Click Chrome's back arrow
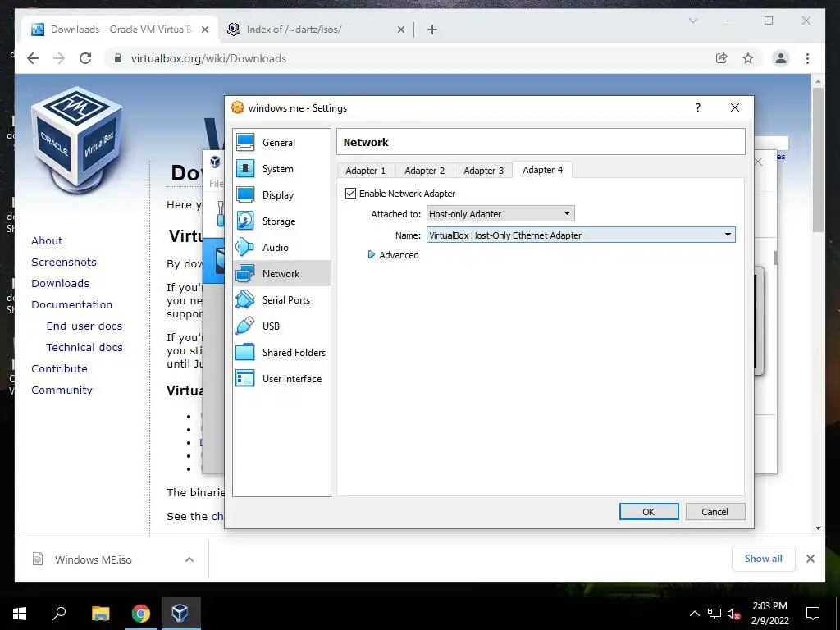Image resolution: width=840 pixels, height=630 pixels. pos(33,58)
